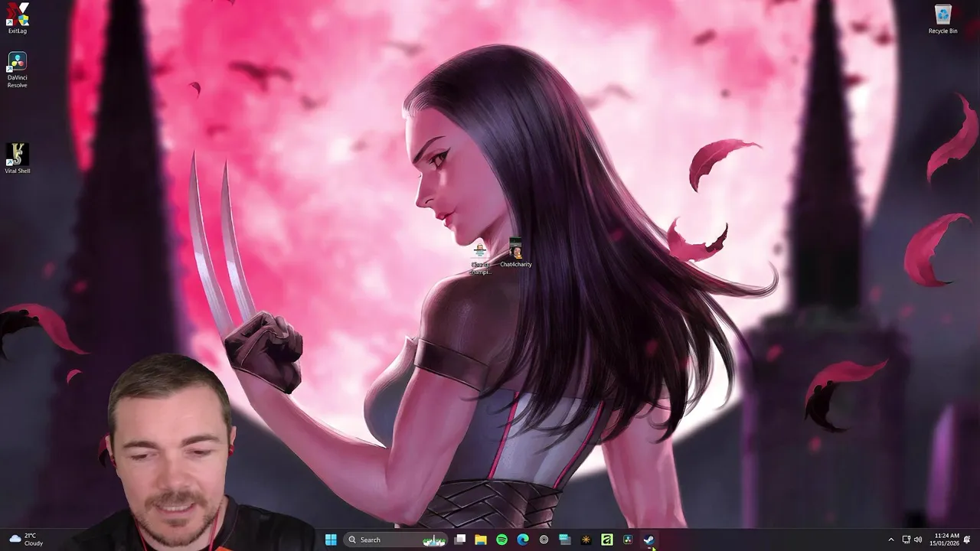Open File Explorer from the taskbar

pos(481,540)
